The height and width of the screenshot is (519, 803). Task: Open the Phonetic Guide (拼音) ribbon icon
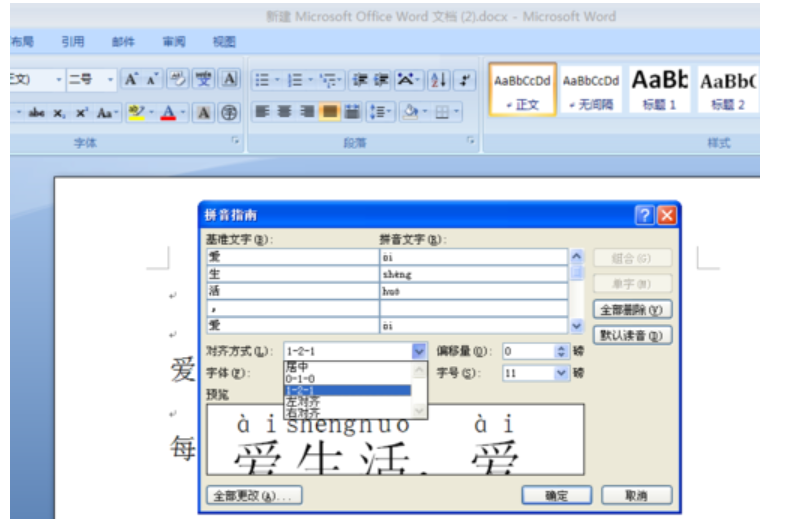204,79
